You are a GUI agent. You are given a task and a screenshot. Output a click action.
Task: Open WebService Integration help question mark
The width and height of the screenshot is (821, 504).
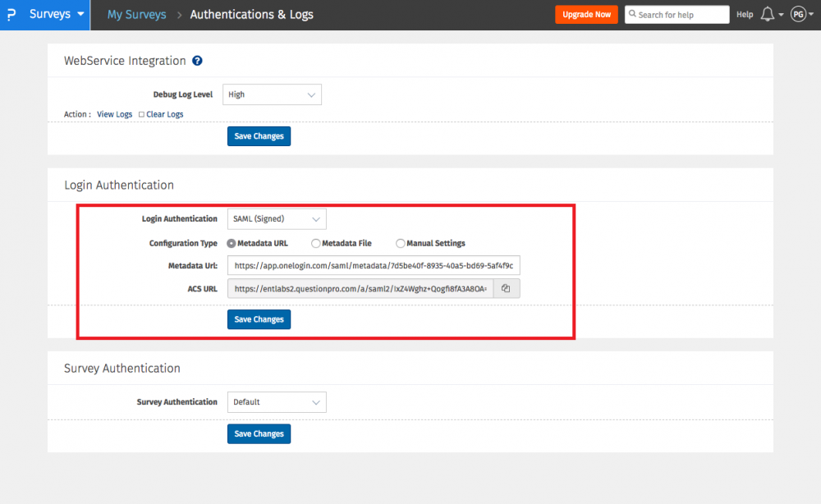(196, 60)
